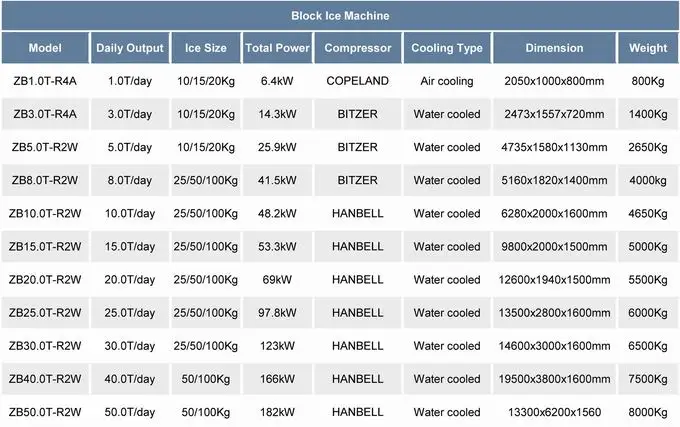Select the ZB8.0T-R2W model cell
This screenshot has width=680, height=427.
45,181
